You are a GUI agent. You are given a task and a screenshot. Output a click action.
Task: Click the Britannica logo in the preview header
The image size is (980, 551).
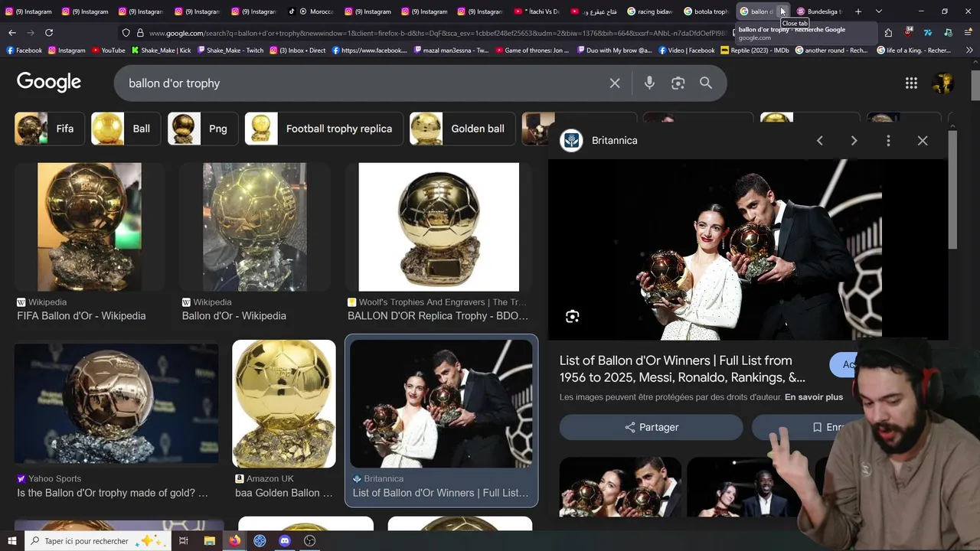click(x=571, y=141)
